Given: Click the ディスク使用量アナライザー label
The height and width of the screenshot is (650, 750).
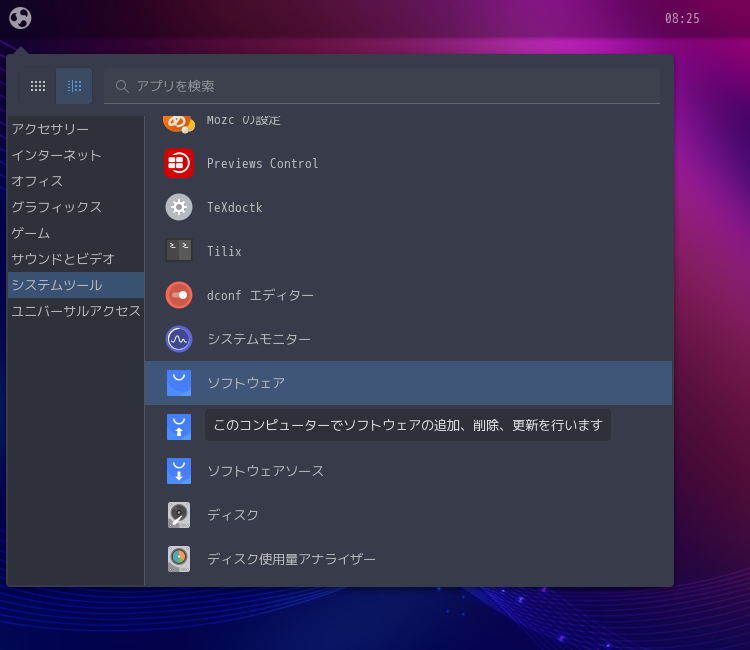Looking at the screenshot, I should (291, 559).
